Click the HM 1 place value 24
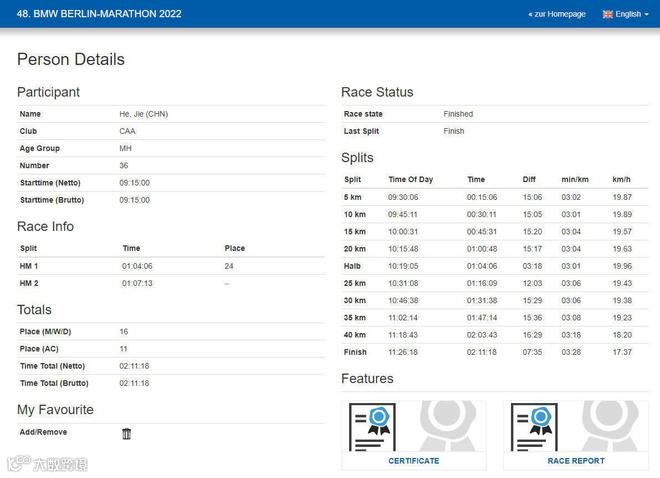660x478 pixels. click(x=229, y=266)
